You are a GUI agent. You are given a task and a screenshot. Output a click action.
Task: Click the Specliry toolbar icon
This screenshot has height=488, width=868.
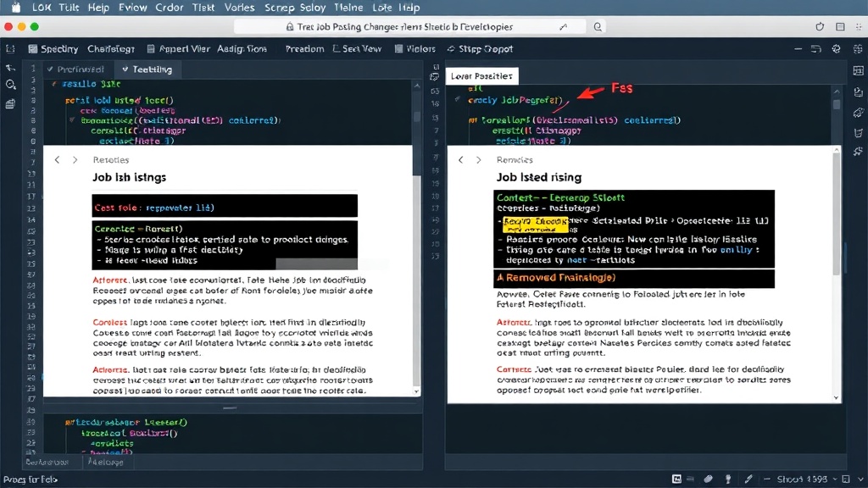pos(33,48)
